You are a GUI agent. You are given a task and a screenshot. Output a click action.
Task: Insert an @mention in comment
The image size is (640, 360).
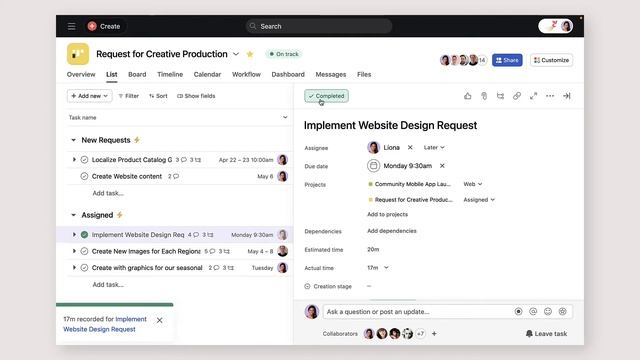[533, 311]
